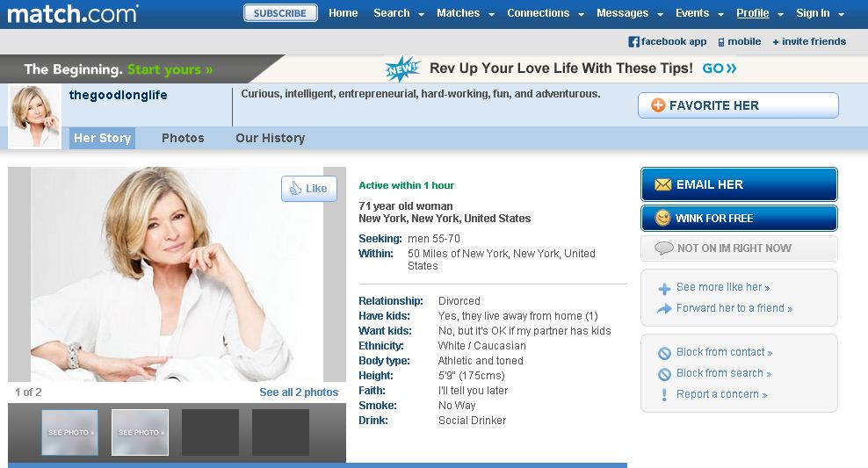Select the second See Photo thumbnail

[x=140, y=432]
